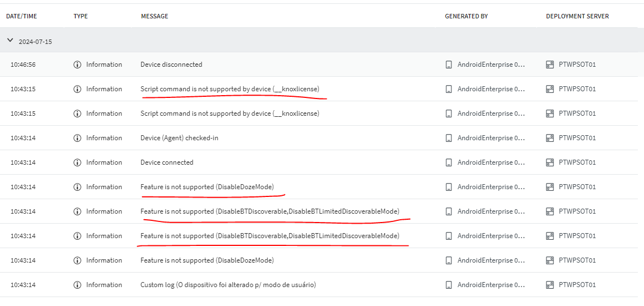Click the device icon in the Device disconnected row
The width and height of the screenshot is (644, 306).
click(449, 65)
